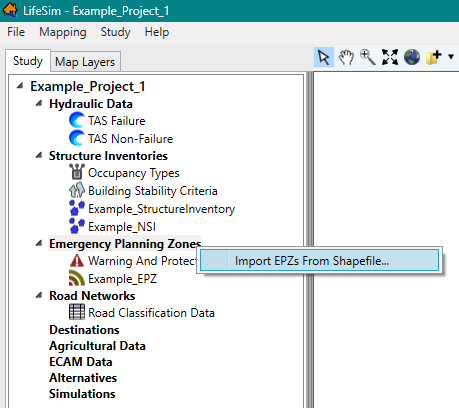
Task: Click the LifeSim house icon in title bar
Action: click(x=10, y=10)
